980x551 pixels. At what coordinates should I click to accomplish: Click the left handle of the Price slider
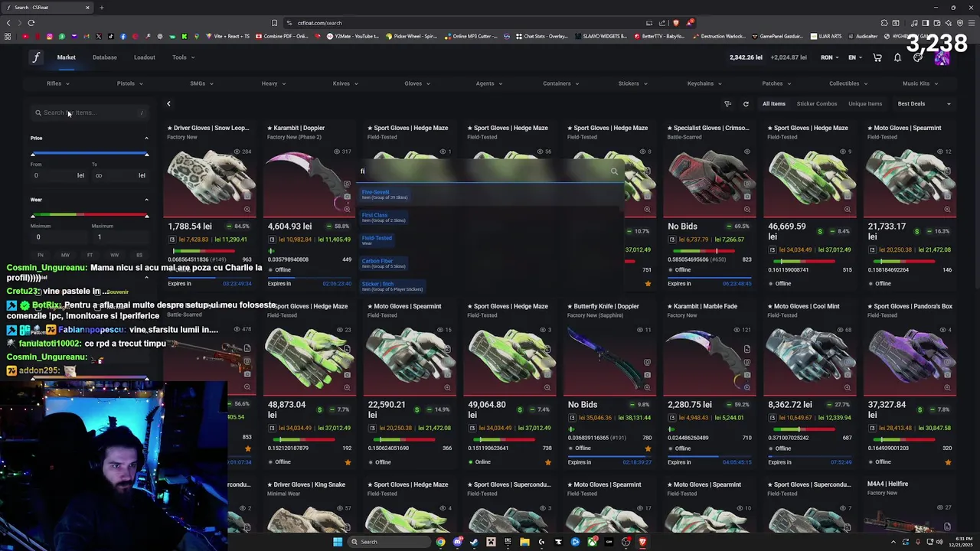point(33,154)
